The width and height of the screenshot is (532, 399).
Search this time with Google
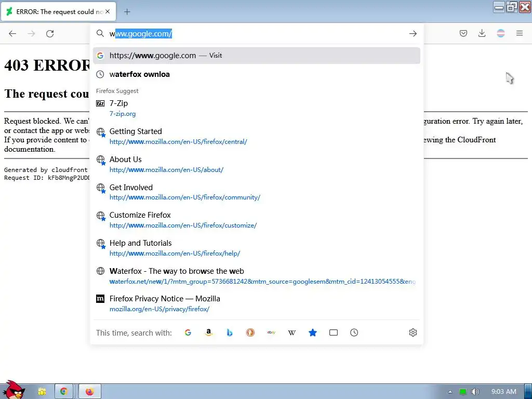click(188, 332)
